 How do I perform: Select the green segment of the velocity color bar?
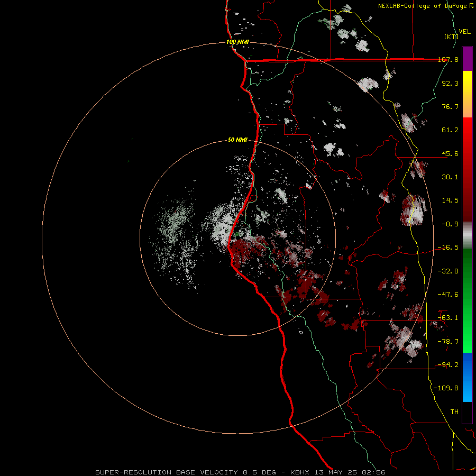tap(467, 300)
